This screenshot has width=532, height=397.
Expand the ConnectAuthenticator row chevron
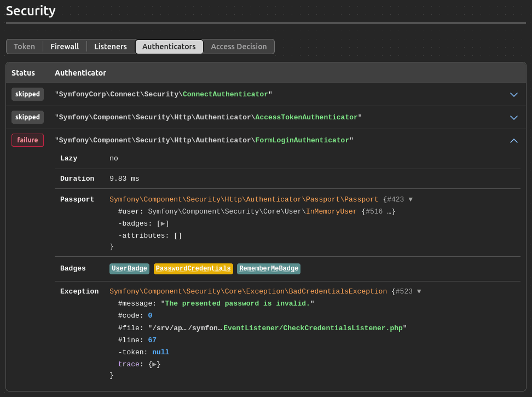pos(514,95)
